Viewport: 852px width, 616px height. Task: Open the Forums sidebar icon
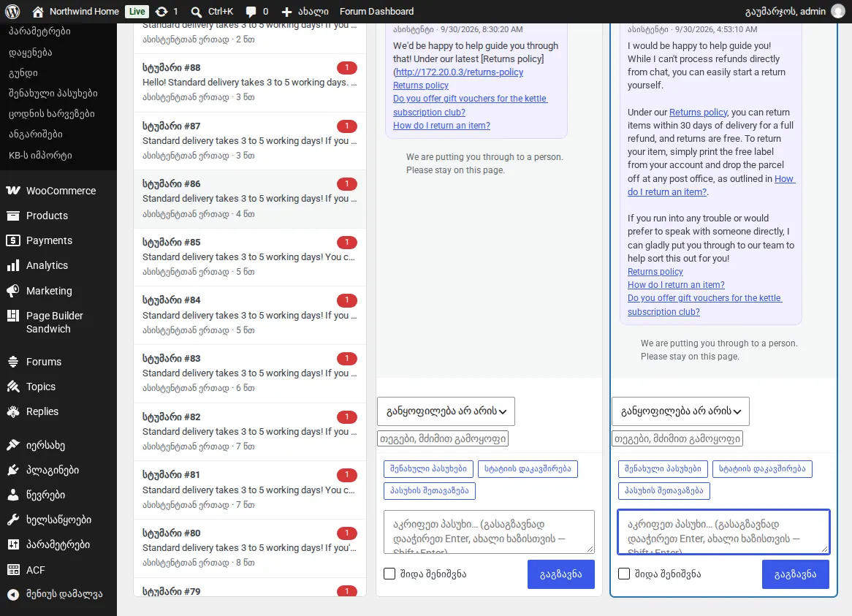click(13, 362)
